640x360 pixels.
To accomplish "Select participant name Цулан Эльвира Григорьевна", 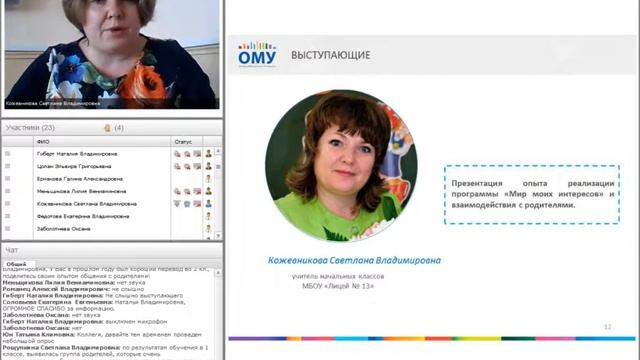I will click(74, 166).
